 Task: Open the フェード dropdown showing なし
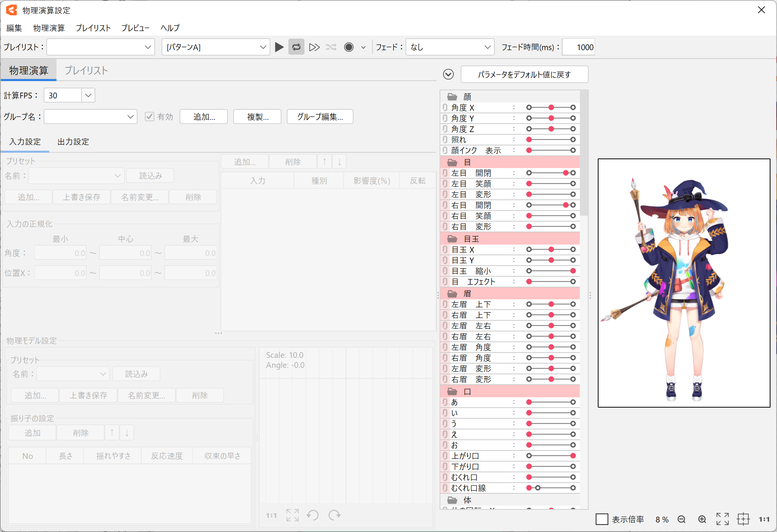coord(450,47)
